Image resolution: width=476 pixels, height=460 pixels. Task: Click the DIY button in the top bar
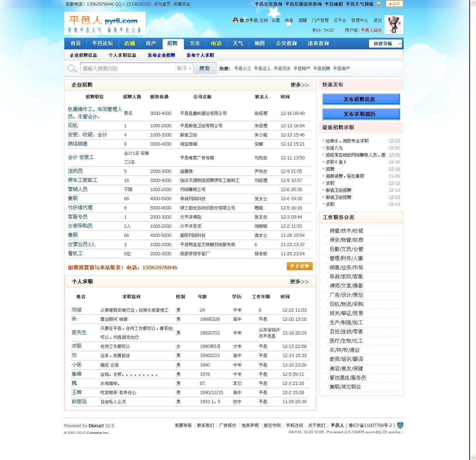(394, 4)
